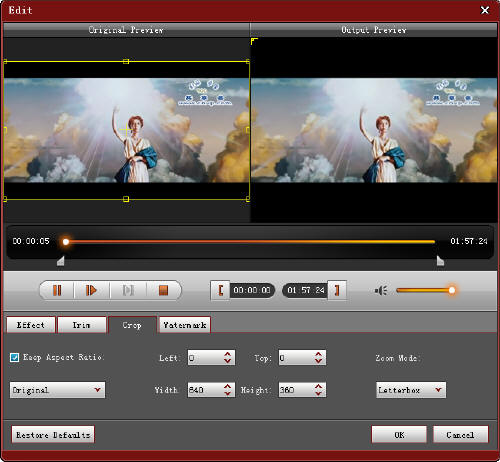Click the total duration at timeline end
Image resolution: width=500 pixels, height=462 pixels.
(469, 241)
